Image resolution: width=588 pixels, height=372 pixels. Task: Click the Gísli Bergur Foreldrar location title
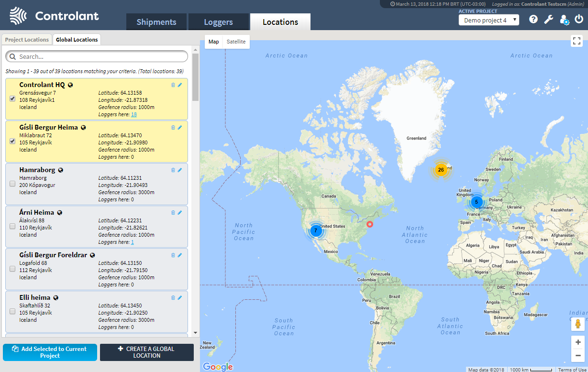click(53, 255)
